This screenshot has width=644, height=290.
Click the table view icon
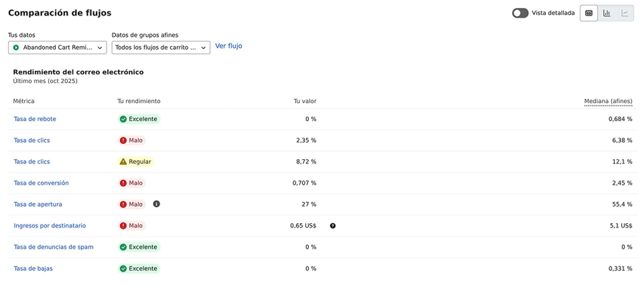pyautogui.click(x=589, y=13)
